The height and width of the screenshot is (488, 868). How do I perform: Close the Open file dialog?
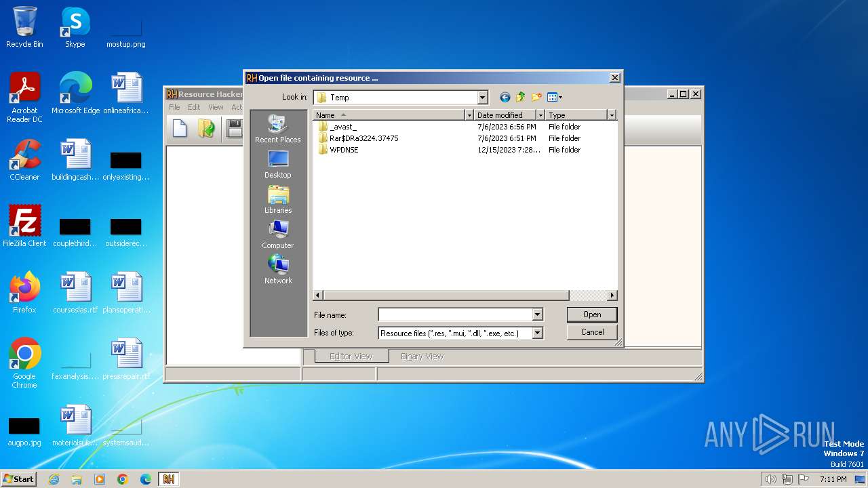tap(614, 78)
